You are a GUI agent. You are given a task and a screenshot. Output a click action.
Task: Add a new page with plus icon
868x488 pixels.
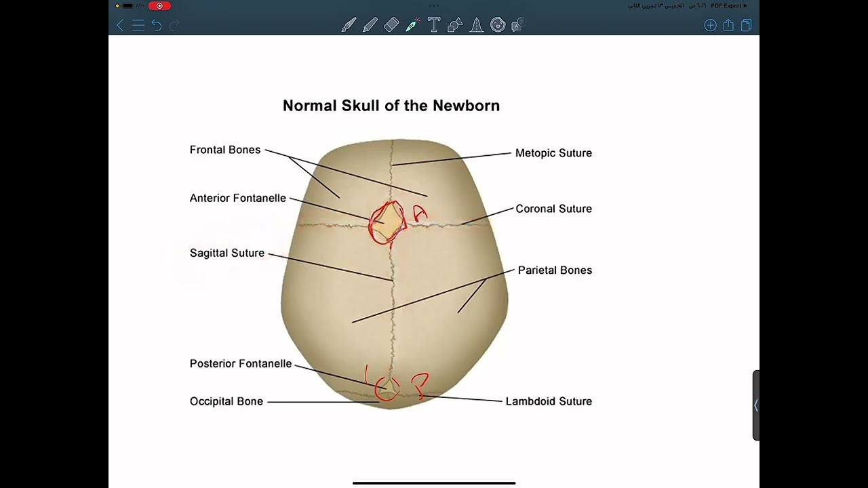click(x=710, y=25)
